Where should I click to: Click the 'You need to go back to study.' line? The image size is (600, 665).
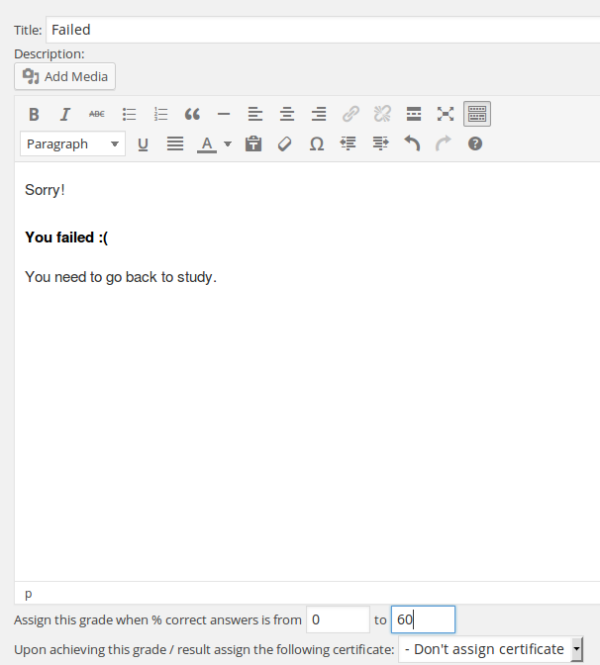pos(121,277)
